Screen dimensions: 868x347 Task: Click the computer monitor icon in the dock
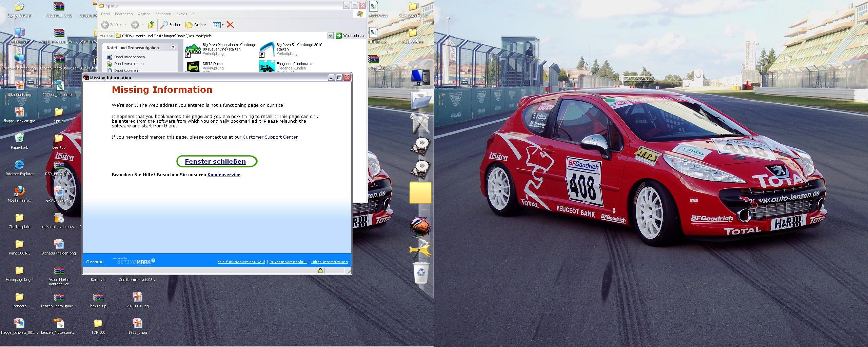coord(420,77)
